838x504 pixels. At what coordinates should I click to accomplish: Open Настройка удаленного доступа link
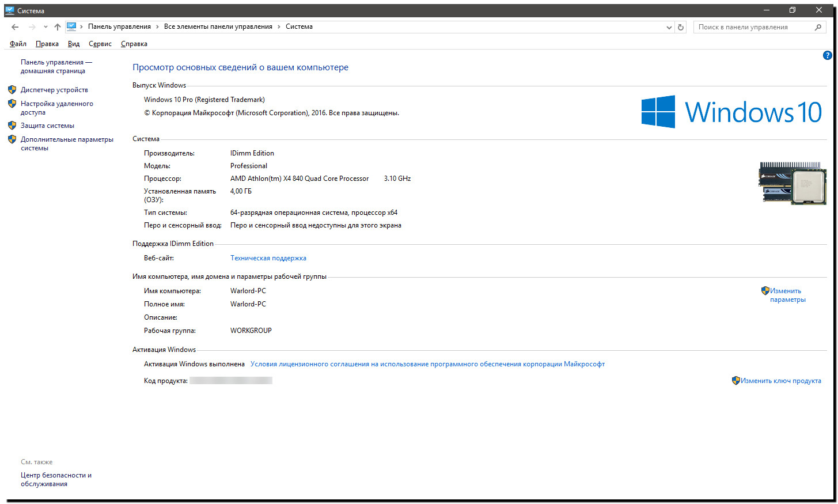click(57, 108)
